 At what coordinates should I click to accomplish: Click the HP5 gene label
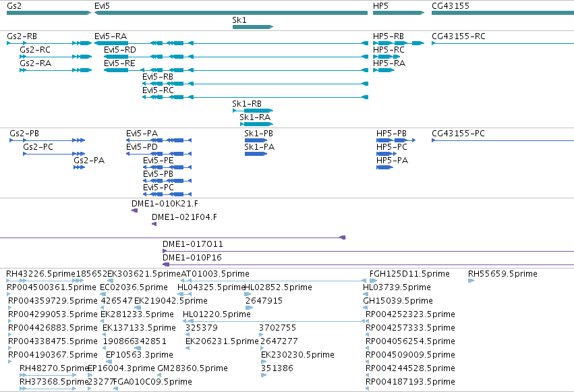(x=380, y=6)
